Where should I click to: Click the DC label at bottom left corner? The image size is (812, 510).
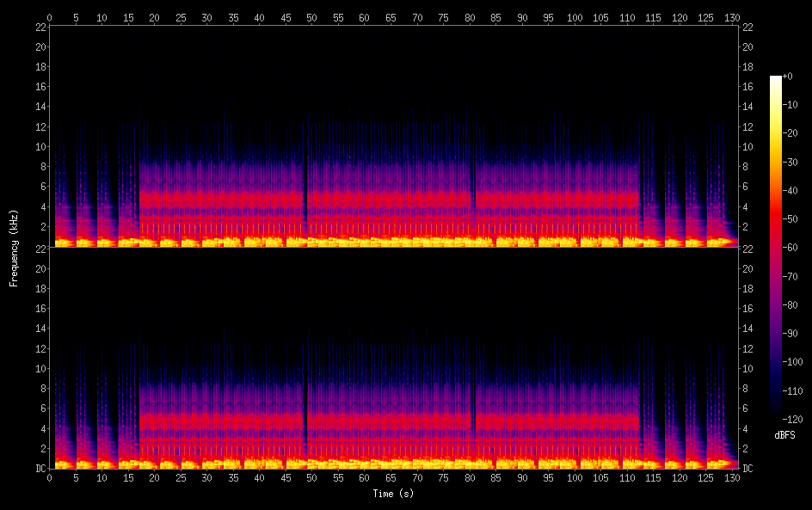coord(39,469)
